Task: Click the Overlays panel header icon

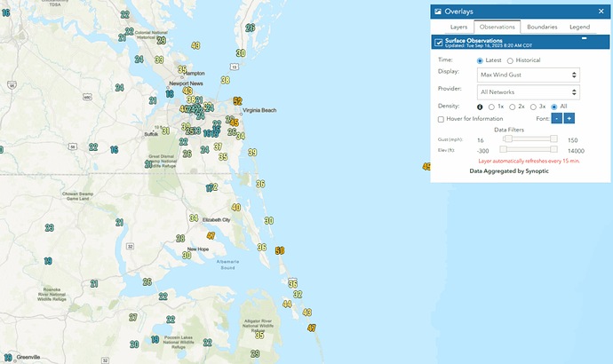Action: pyautogui.click(x=438, y=11)
